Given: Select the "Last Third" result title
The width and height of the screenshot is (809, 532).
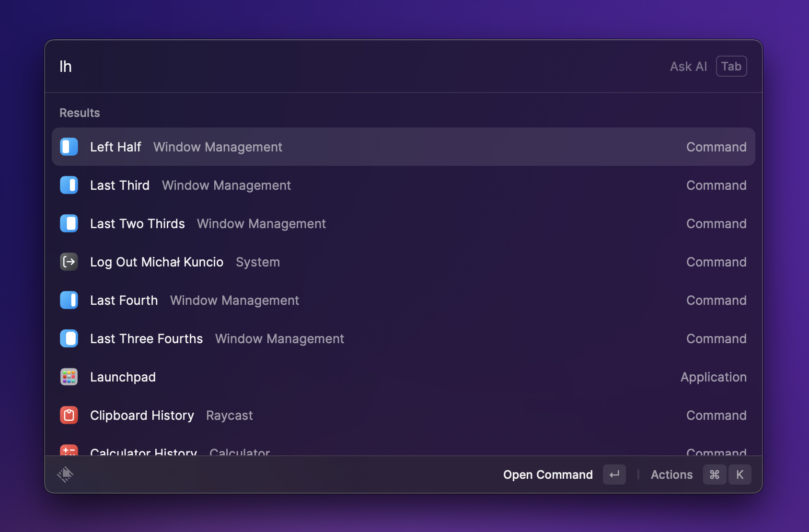Looking at the screenshot, I should [120, 185].
